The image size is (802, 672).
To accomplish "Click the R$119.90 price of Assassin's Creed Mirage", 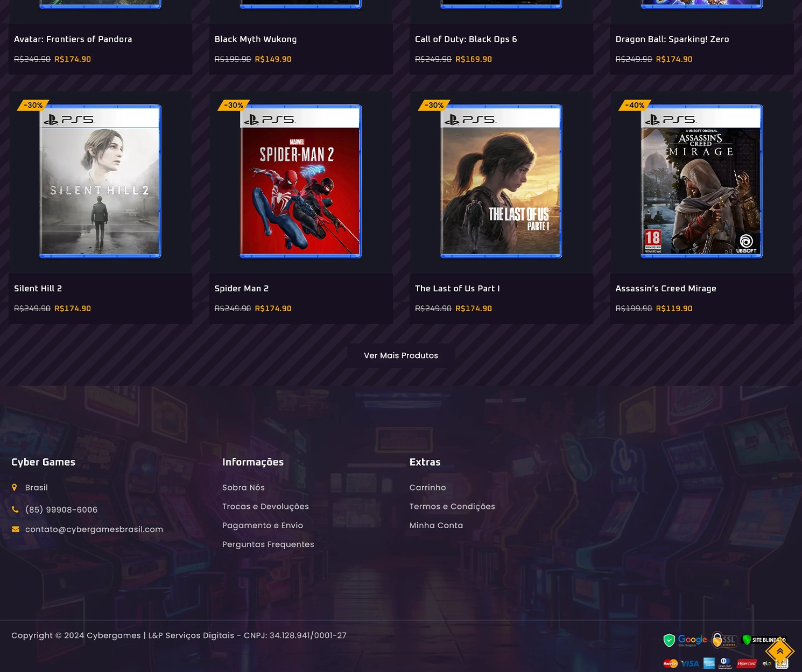I will (x=674, y=309).
